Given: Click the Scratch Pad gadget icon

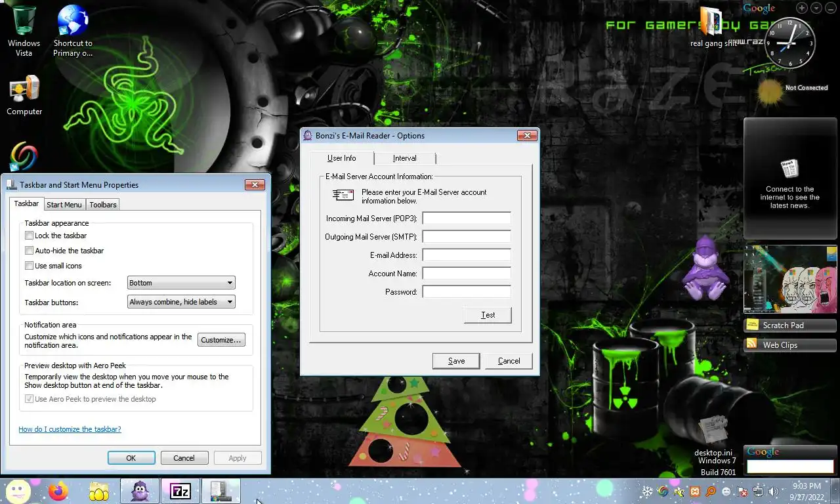Looking at the screenshot, I should tap(753, 325).
